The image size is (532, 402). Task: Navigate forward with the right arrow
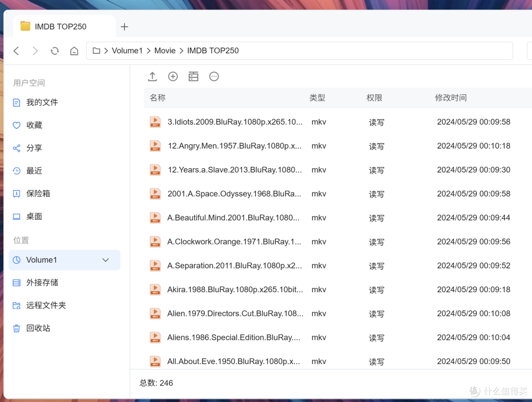click(x=35, y=51)
